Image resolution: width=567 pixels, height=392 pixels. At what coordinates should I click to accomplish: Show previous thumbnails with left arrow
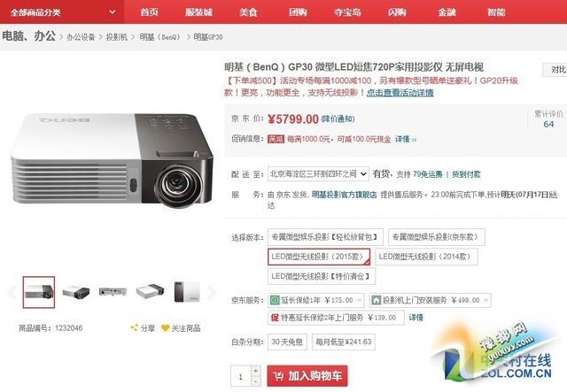[x=12, y=292]
